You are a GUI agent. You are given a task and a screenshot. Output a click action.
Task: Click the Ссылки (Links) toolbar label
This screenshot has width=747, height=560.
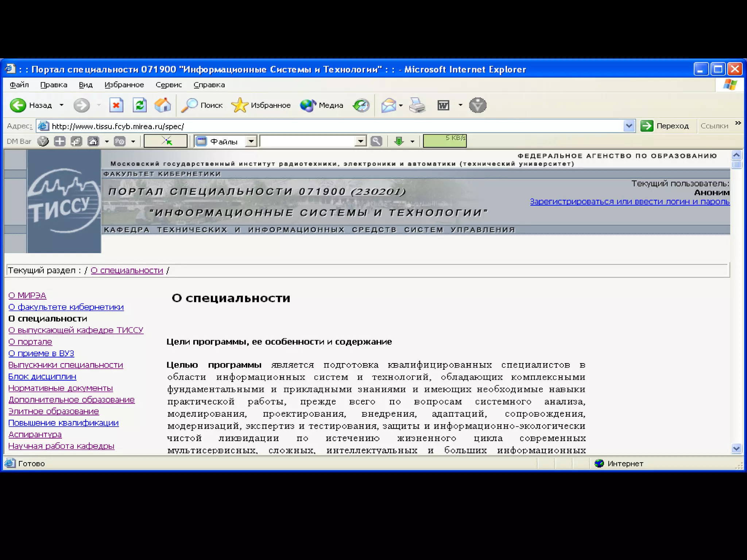coord(714,126)
